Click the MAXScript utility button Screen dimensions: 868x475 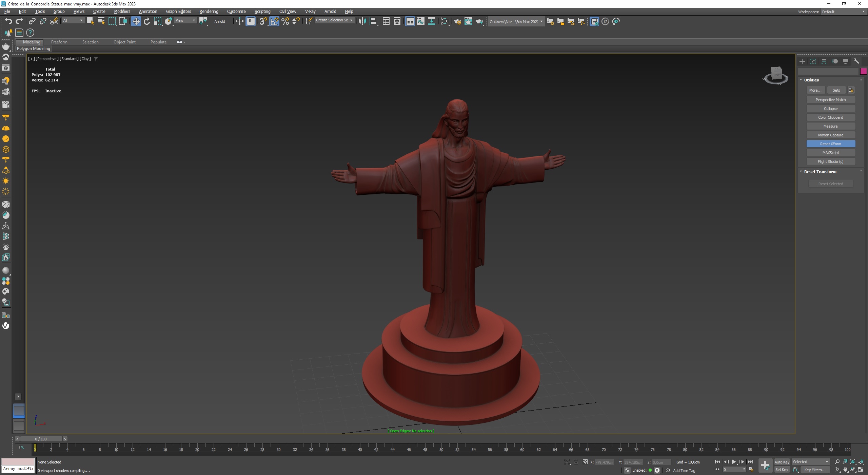pyautogui.click(x=830, y=153)
